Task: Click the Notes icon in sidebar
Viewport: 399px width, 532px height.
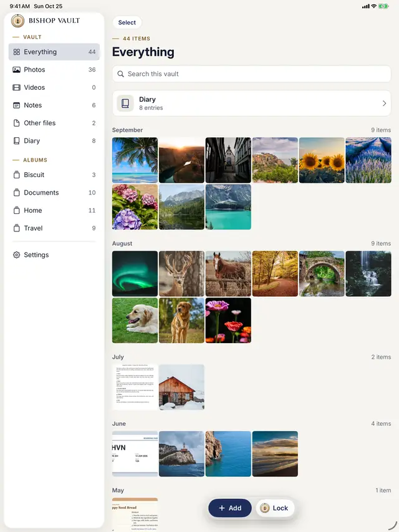Action: click(x=16, y=105)
